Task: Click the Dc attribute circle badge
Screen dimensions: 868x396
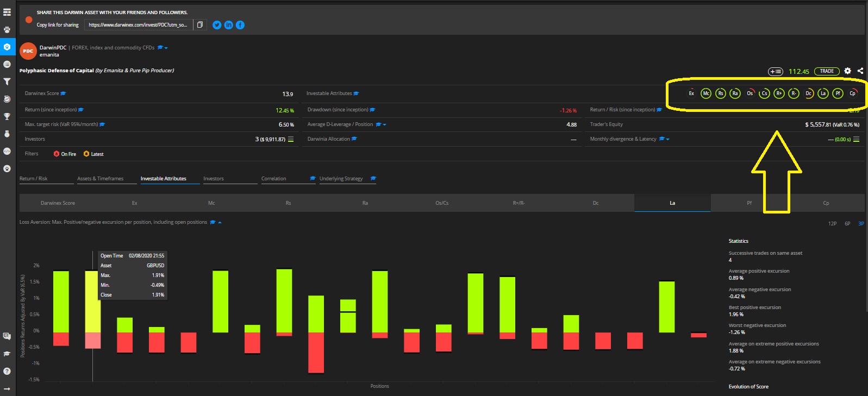Action: click(x=809, y=93)
